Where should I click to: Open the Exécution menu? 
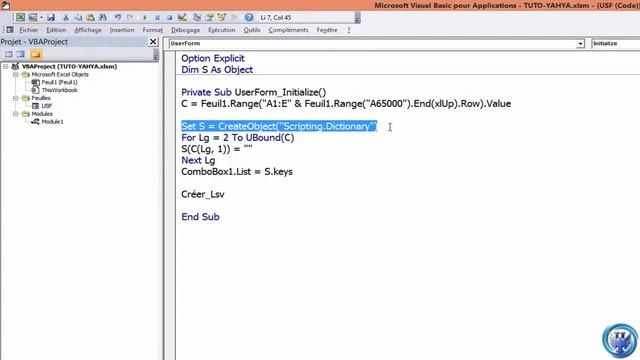pos(222,30)
